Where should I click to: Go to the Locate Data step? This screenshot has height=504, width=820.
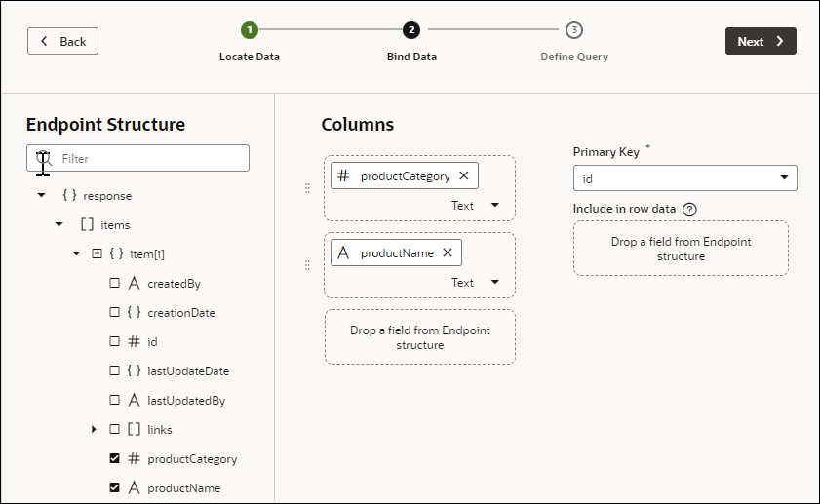click(x=250, y=30)
